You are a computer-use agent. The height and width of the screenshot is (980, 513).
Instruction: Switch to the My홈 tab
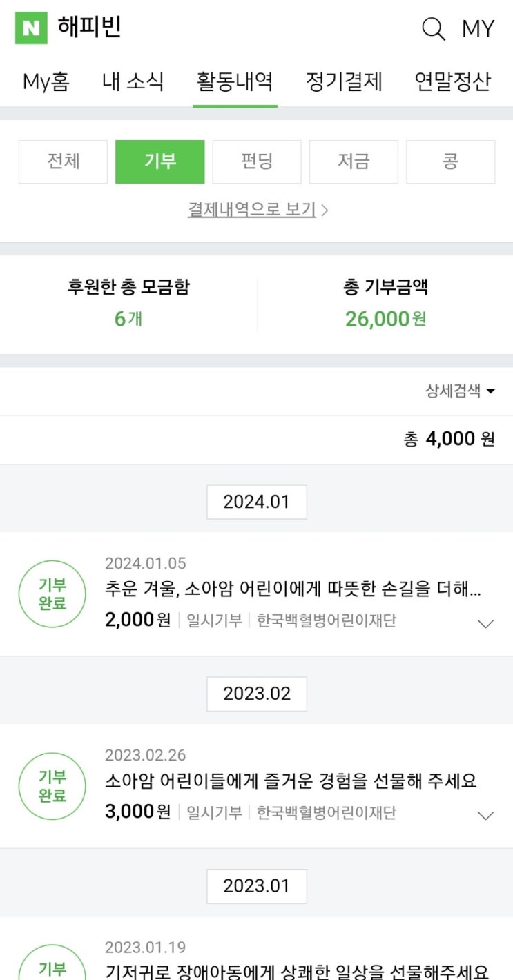[46, 81]
